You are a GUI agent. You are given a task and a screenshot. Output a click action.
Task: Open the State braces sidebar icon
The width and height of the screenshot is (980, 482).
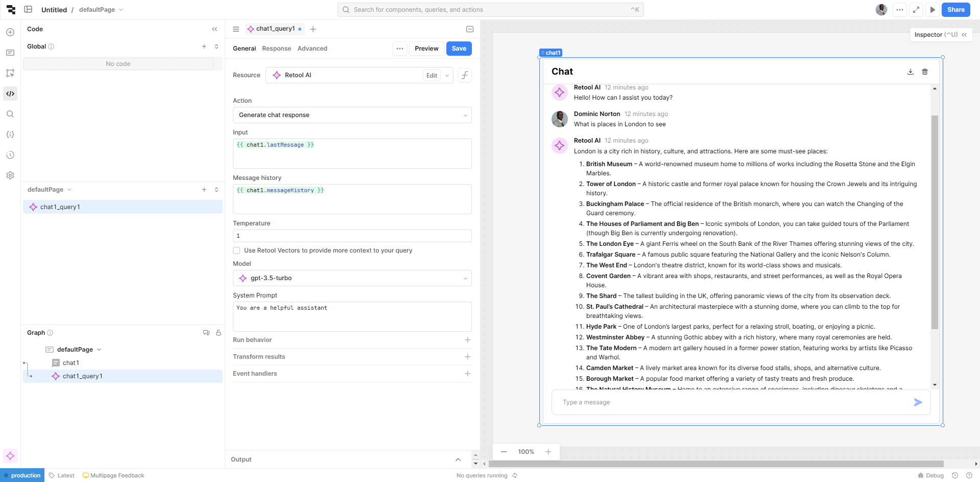(x=10, y=134)
